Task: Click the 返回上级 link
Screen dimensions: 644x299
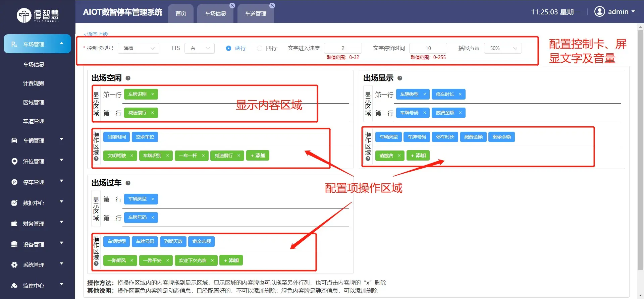Action: pyautogui.click(x=96, y=34)
